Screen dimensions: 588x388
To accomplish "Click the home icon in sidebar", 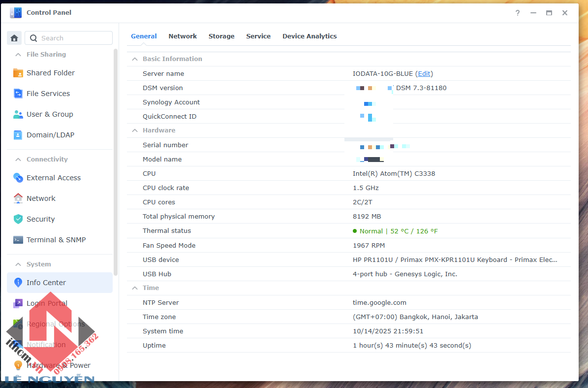I will (x=14, y=38).
